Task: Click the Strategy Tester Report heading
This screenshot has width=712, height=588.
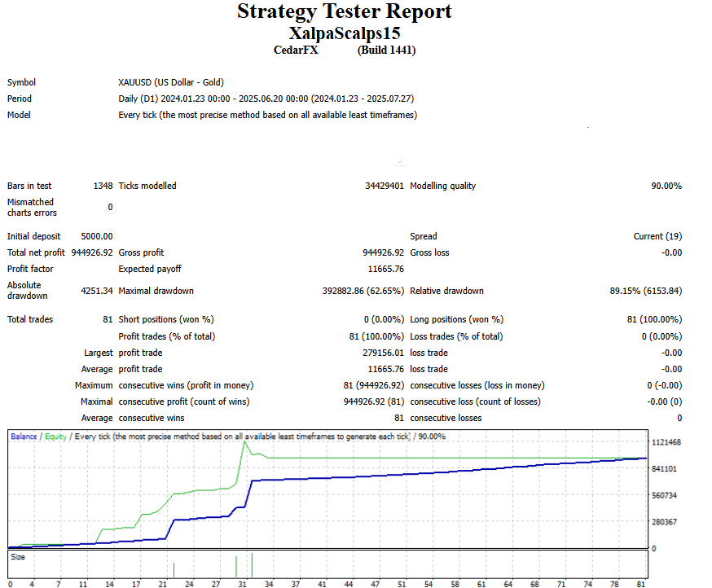Action: click(345, 11)
